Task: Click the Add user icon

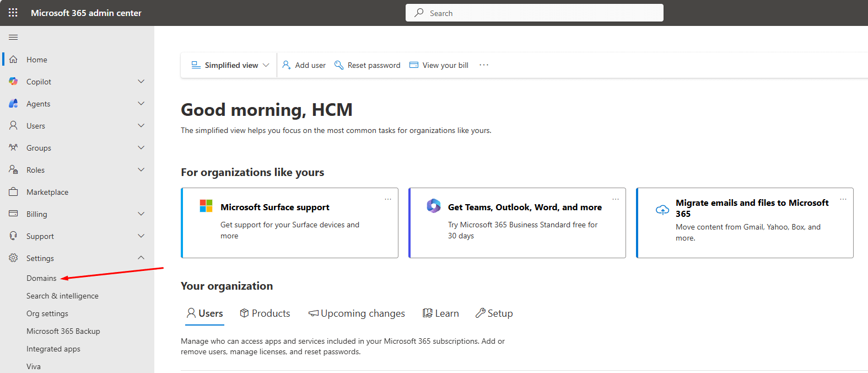Action: click(x=287, y=65)
